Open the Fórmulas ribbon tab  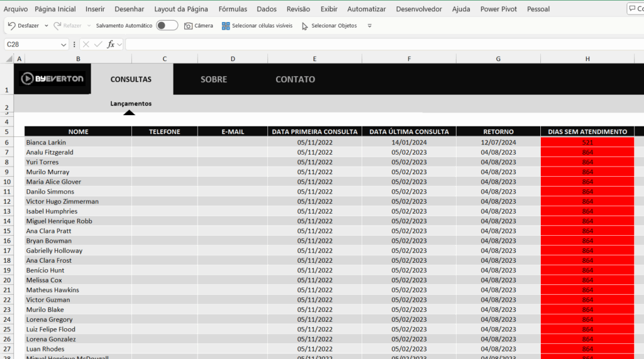pyautogui.click(x=233, y=9)
